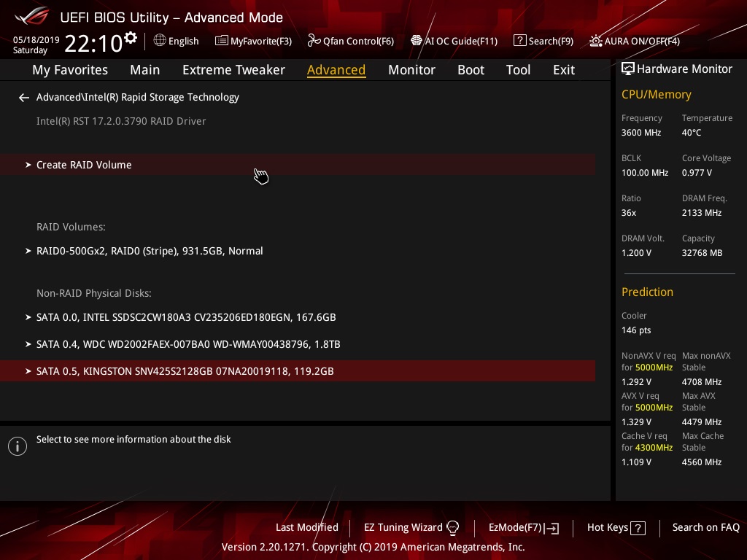The image size is (747, 560).
Task: Click the MyFavorite list icon
Action: 222,41
